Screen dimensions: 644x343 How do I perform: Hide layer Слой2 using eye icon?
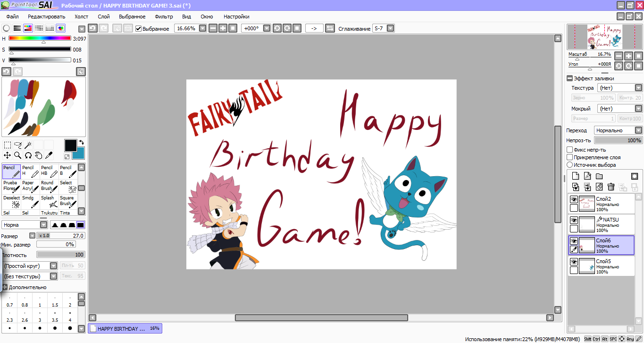coord(574,199)
